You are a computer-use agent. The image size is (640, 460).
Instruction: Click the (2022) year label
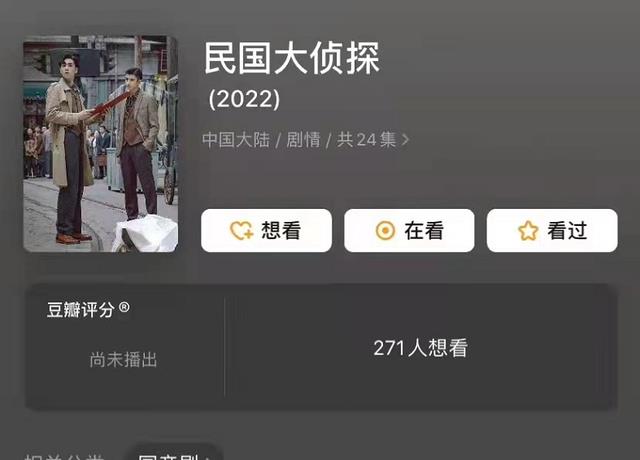coord(244,99)
